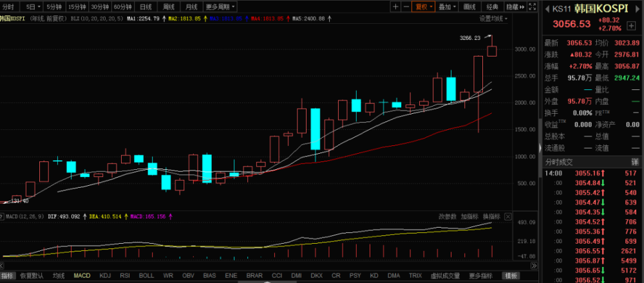This screenshot has height=283, width=644.
Task: Open 叠加 overlay dropdown
Action: [x=447, y=7]
